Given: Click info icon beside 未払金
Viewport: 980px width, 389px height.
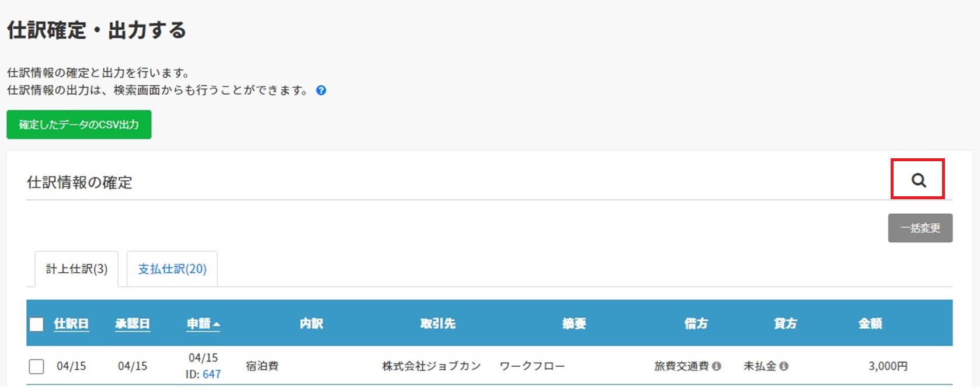Looking at the screenshot, I should point(784,366).
